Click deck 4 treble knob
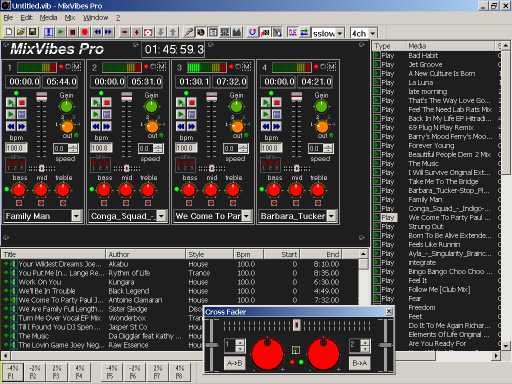Image resolution: width=512 pixels, height=384 pixels. pos(318,190)
